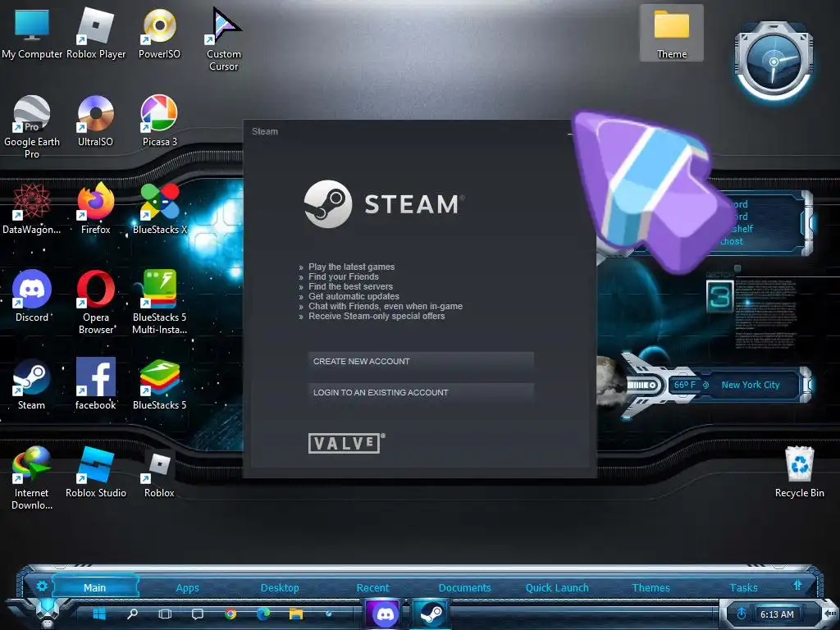This screenshot has height=630, width=840.
Task: Open the Picasa 3 shortcut
Action: (159, 121)
